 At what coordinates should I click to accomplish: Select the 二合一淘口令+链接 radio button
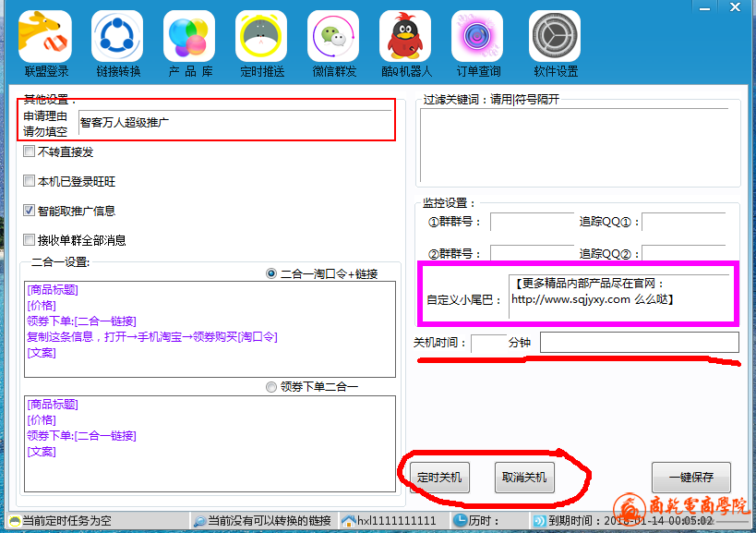point(271,273)
